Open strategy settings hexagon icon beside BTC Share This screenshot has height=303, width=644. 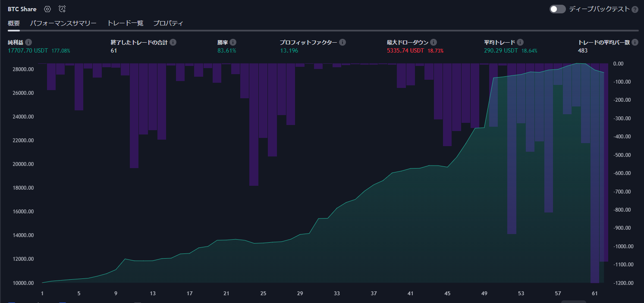tap(47, 9)
